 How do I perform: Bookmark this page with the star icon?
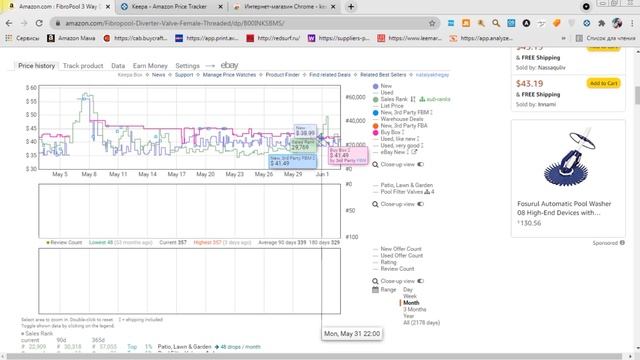click(432, 23)
